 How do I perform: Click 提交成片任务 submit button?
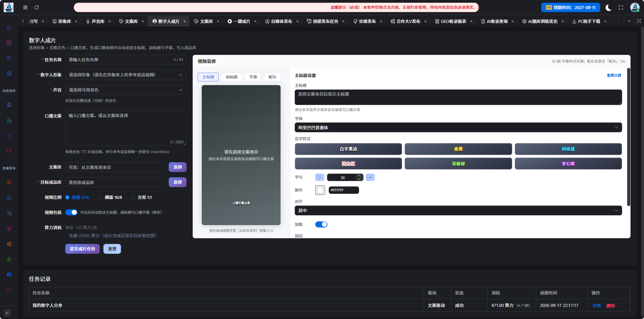tap(82, 249)
